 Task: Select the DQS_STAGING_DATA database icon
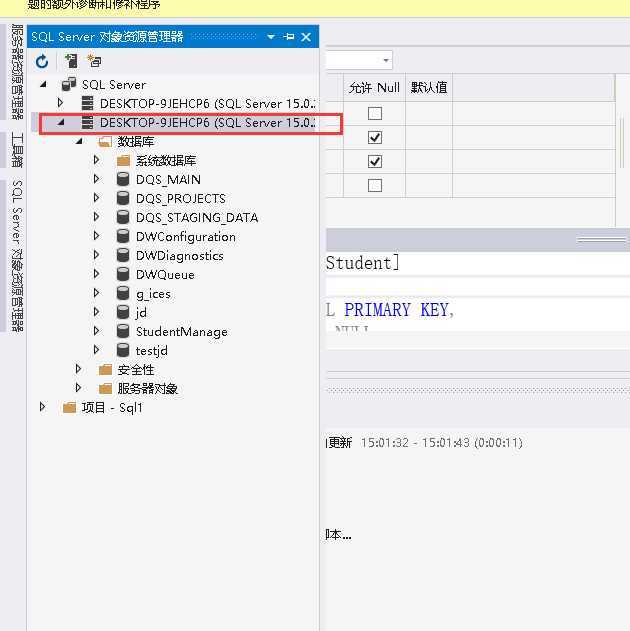click(123, 217)
